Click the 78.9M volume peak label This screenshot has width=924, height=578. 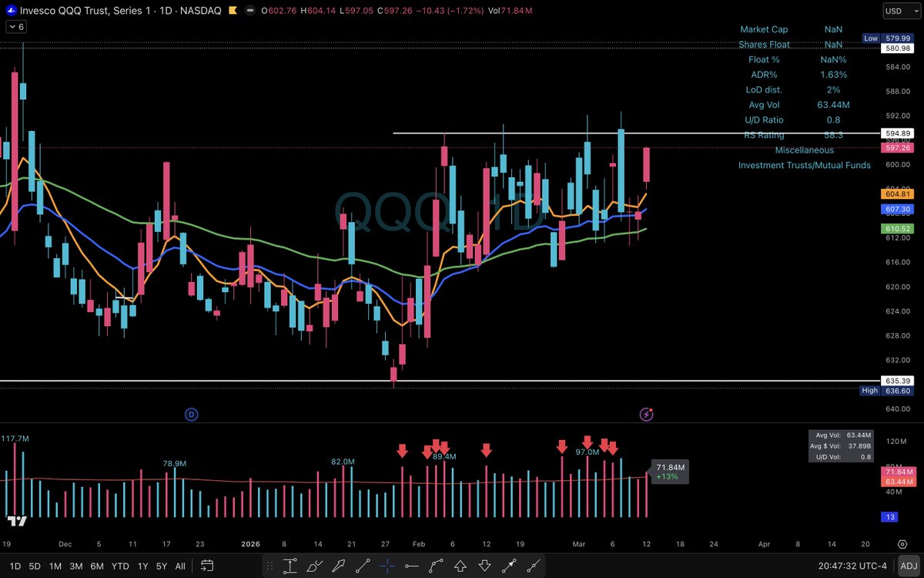[175, 464]
